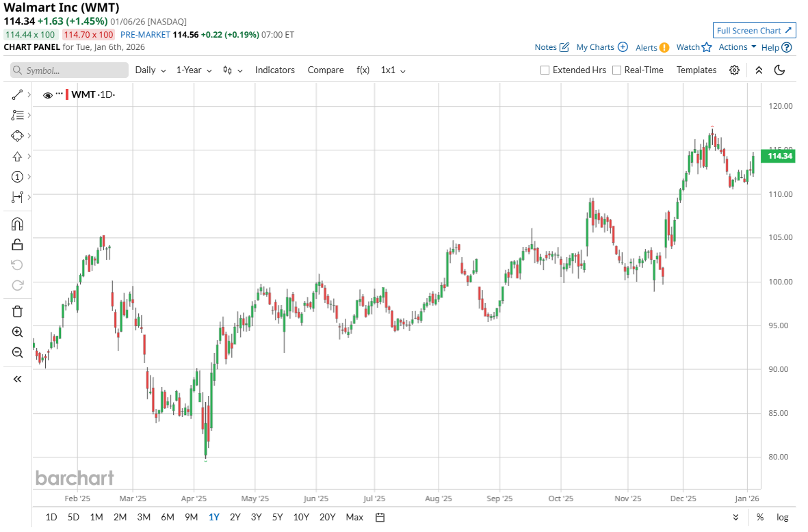This screenshot has width=808, height=532.
Task: Activate the magnet snap tool
Action: point(18,224)
